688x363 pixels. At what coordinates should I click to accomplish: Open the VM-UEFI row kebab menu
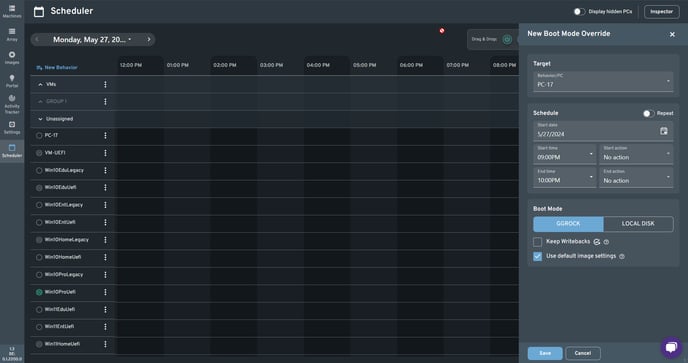pos(105,153)
